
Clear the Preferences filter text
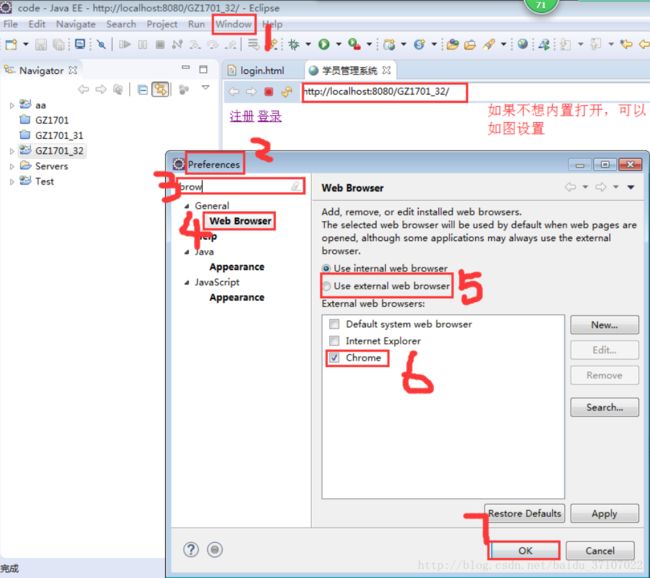296,186
